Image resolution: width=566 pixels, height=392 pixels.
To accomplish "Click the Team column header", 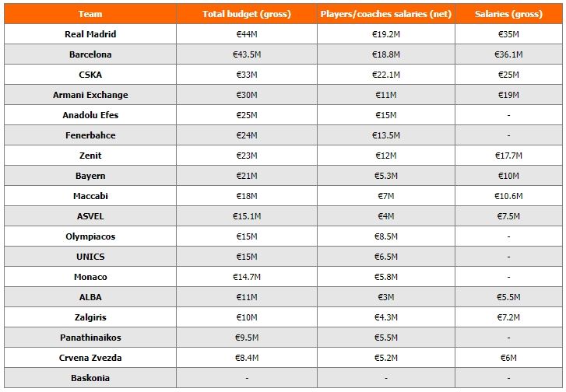I will click(90, 14).
